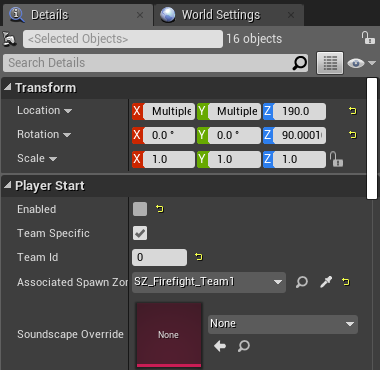The height and width of the screenshot is (370, 380).
Task: Close the World Settings tab
Action: [x=291, y=15]
